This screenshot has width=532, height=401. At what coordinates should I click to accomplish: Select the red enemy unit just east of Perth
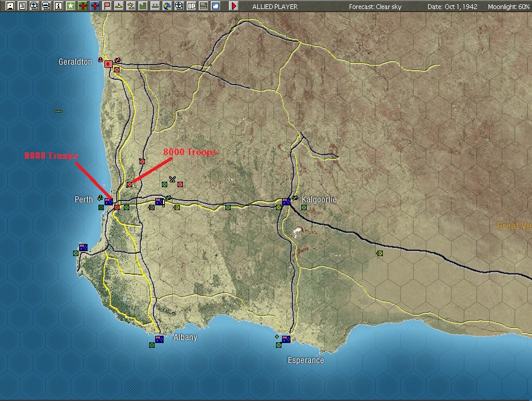pyautogui.click(x=117, y=207)
